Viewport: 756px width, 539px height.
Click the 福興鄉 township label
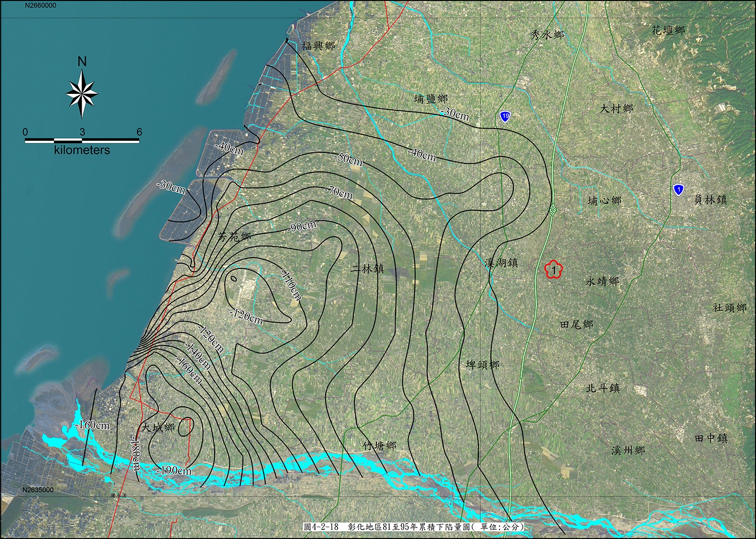(318, 46)
